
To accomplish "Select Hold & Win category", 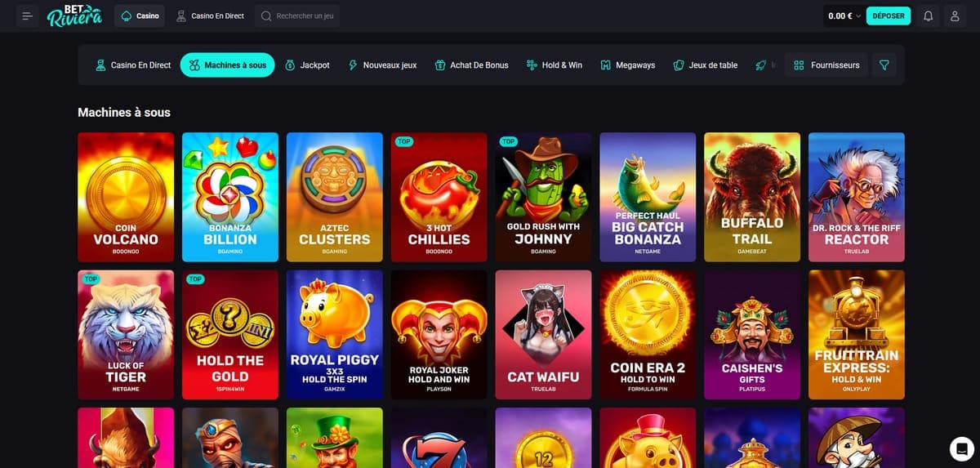I will pyautogui.click(x=555, y=65).
